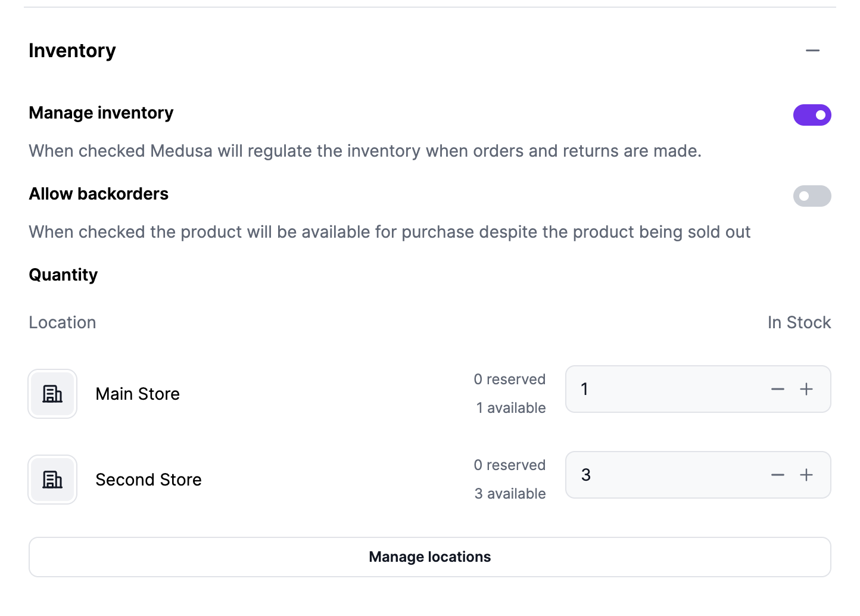
Task: Select the In Stock column header
Action: coord(799,322)
